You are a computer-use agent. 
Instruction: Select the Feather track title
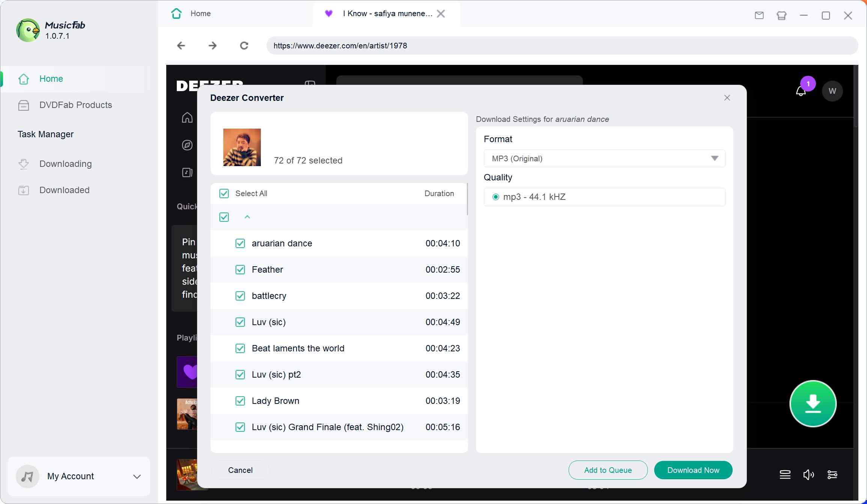point(267,270)
